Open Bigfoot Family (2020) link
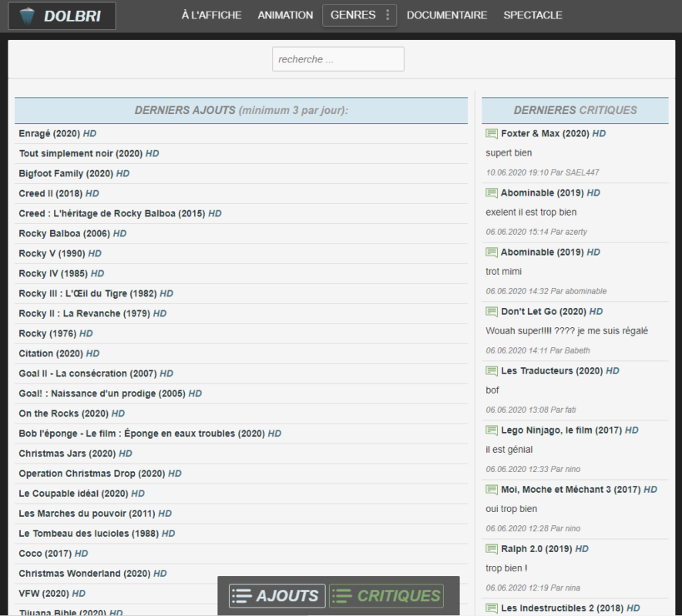682x616 pixels. click(x=74, y=173)
